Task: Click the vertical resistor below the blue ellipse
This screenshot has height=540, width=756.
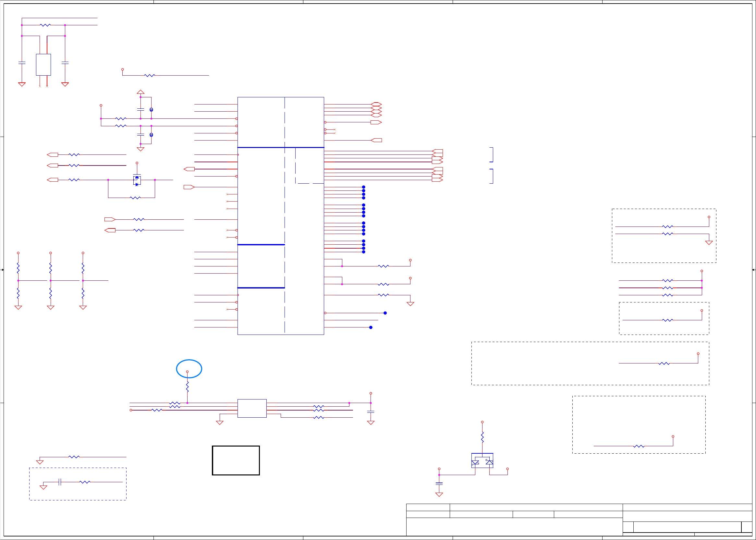Action: click(x=188, y=387)
